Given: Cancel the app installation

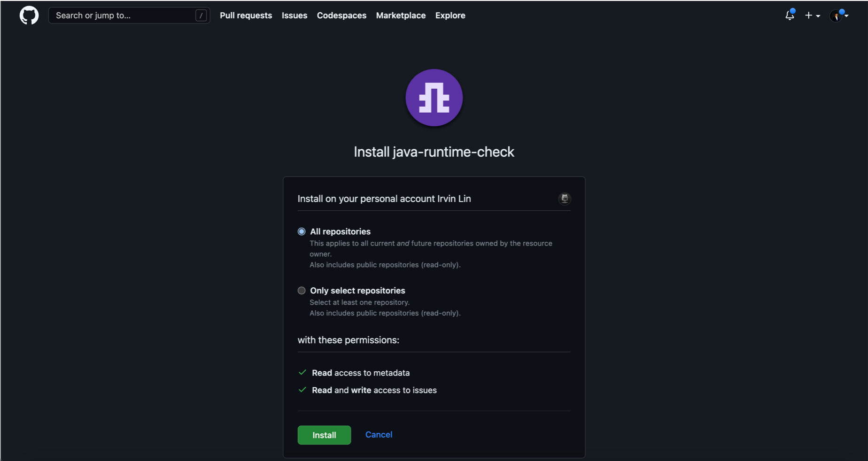Looking at the screenshot, I should point(379,435).
